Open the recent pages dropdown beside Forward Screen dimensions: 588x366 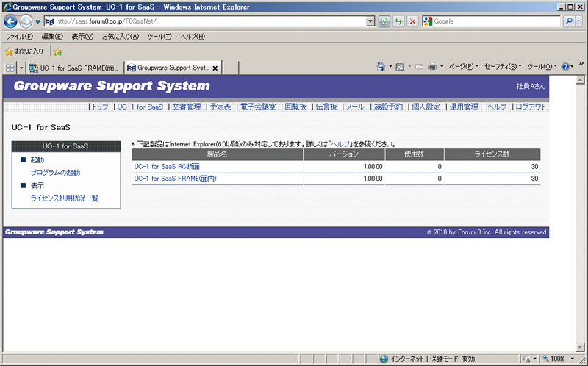pos(38,22)
